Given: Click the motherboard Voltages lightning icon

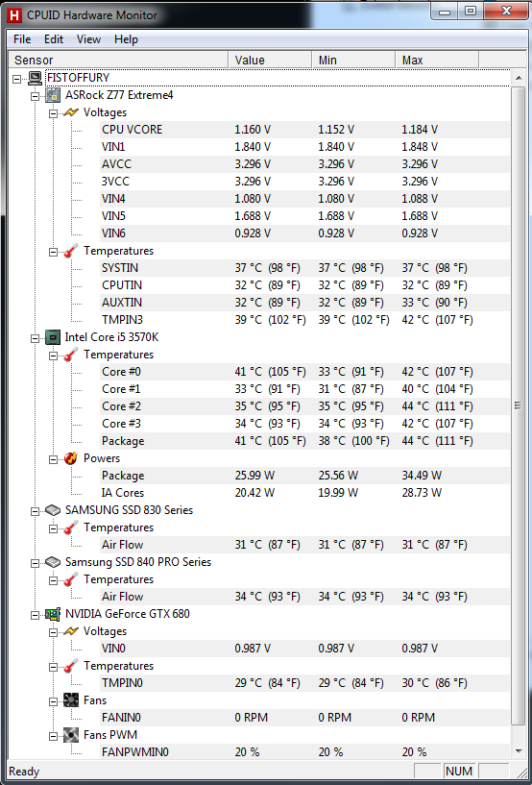Looking at the screenshot, I should pyautogui.click(x=72, y=112).
